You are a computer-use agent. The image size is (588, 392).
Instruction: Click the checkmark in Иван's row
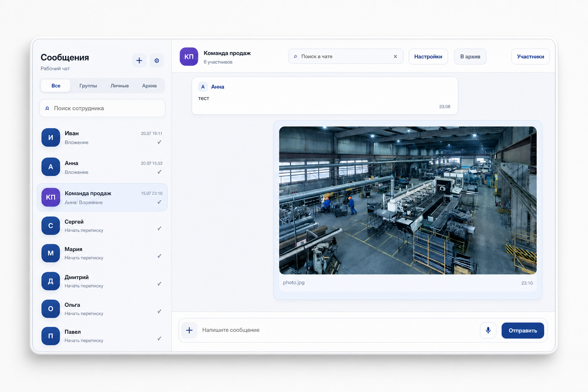coord(159,142)
